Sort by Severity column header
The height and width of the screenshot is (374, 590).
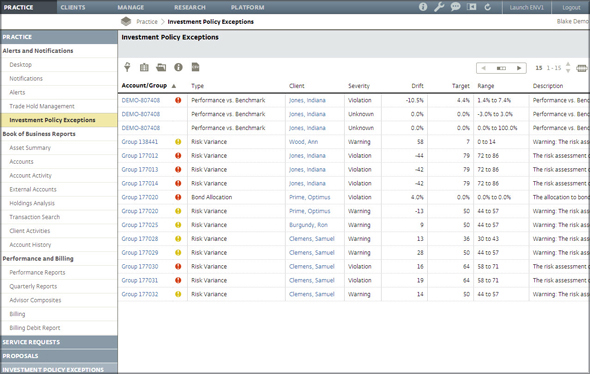click(359, 86)
